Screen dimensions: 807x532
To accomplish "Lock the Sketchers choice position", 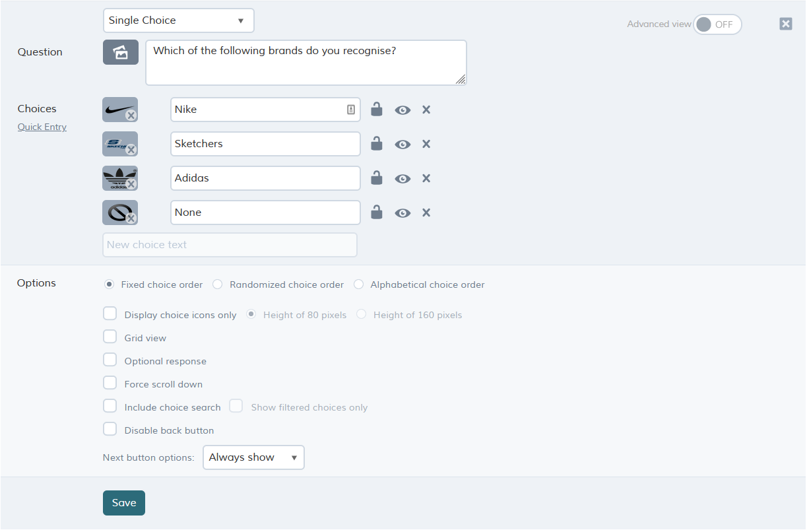I will click(x=377, y=143).
